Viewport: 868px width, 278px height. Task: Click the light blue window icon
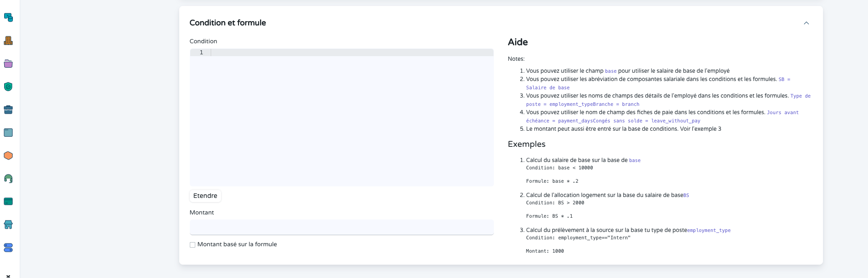8,133
